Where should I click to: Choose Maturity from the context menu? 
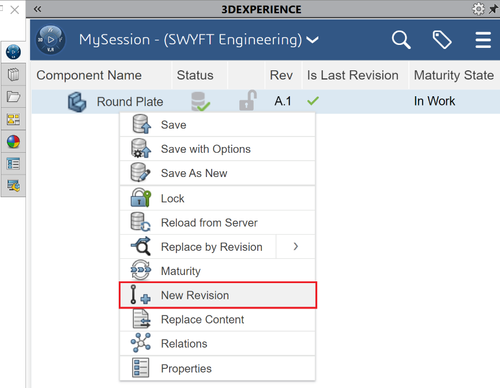point(217,271)
